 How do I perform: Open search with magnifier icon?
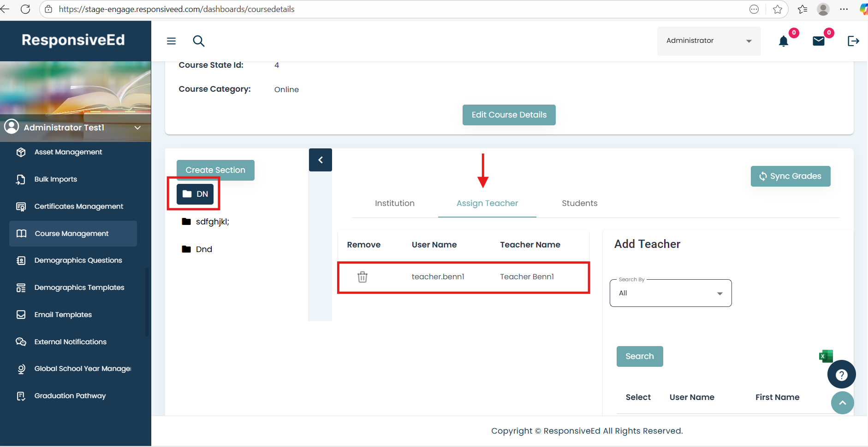[x=199, y=41]
